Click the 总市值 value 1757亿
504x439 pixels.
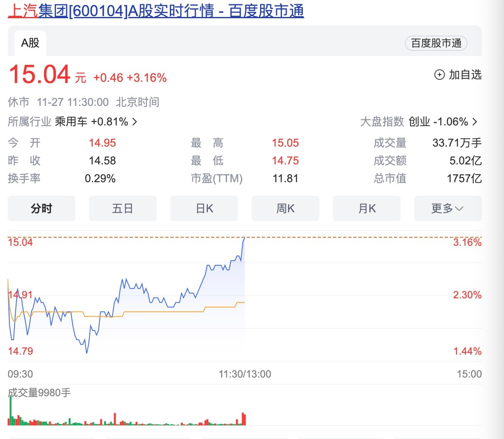point(464,178)
